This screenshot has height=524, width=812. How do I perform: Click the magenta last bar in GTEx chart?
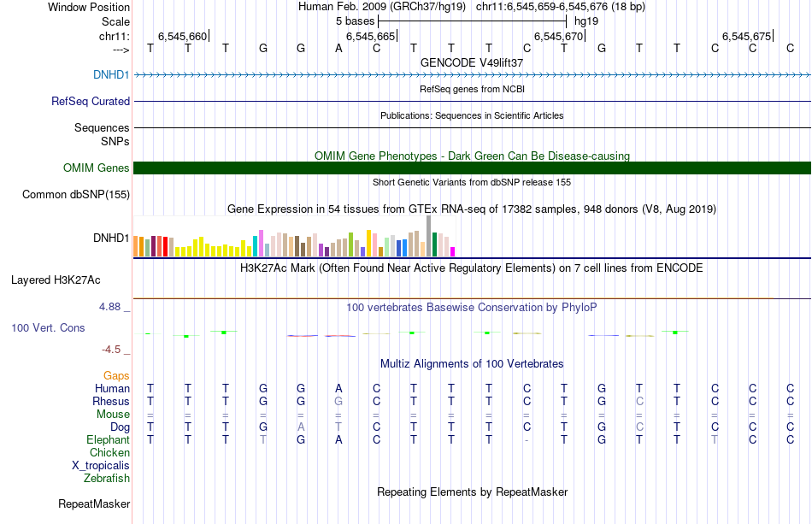click(452, 252)
